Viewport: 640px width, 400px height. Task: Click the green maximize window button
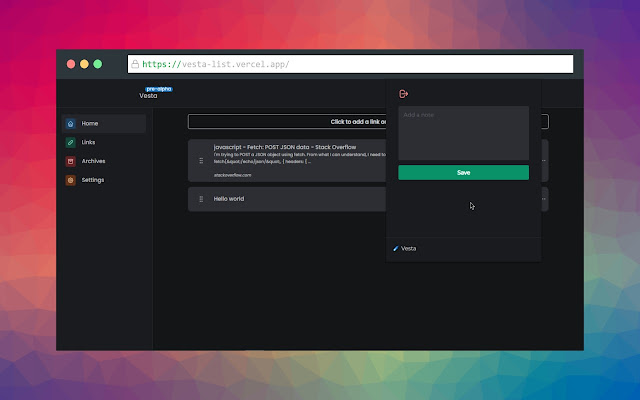pyautogui.click(x=98, y=64)
